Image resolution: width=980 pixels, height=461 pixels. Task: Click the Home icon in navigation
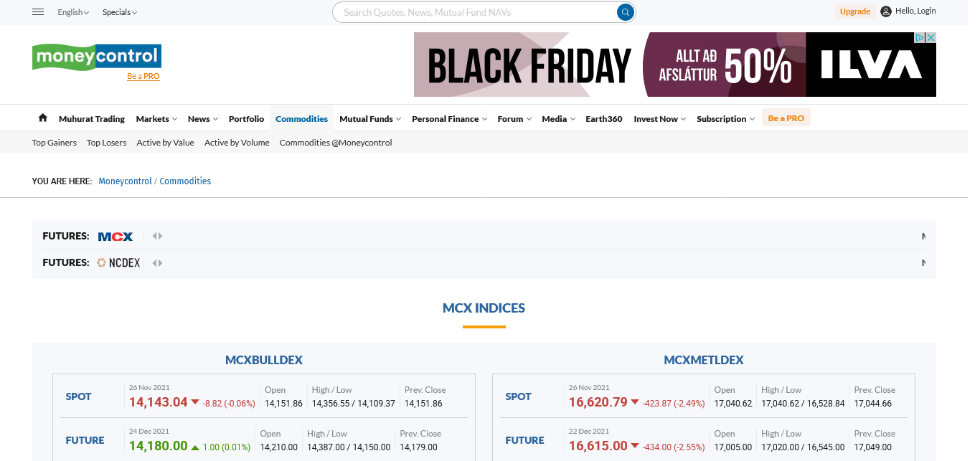point(43,118)
